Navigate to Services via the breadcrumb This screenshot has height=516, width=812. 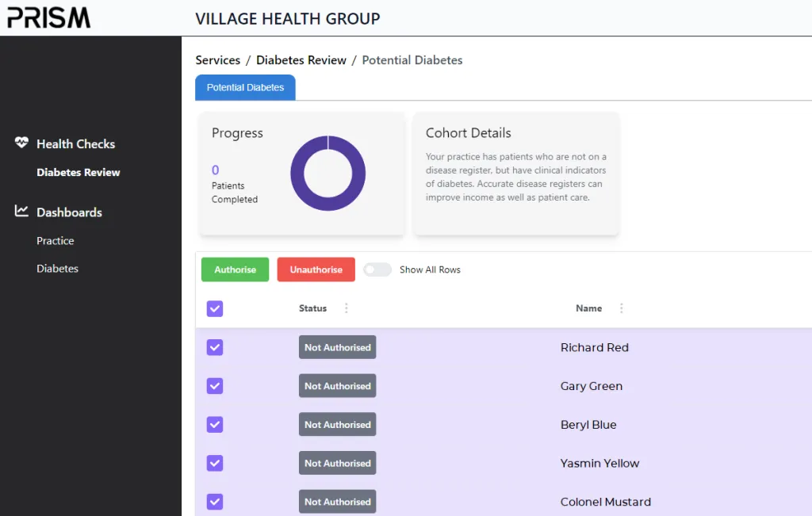coord(217,59)
